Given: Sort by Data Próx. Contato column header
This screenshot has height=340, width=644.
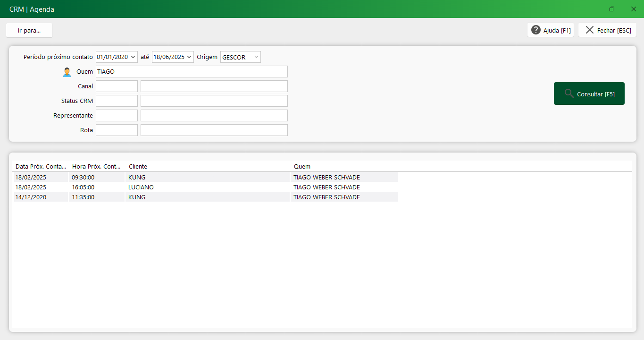Looking at the screenshot, I should click(x=41, y=167).
